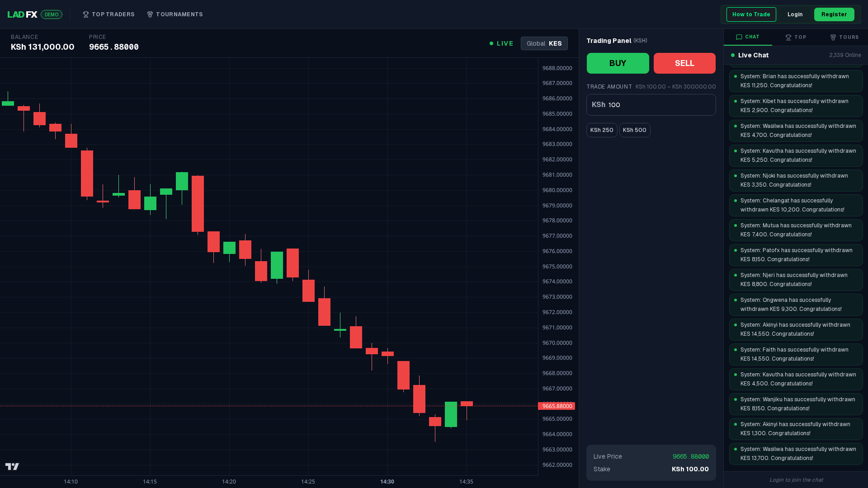Switch to the TOP tab

pos(796,37)
